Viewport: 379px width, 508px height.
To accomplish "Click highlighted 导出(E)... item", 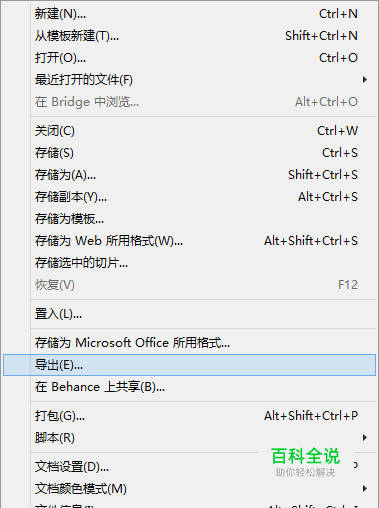I will pyautogui.click(x=189, y=365).
